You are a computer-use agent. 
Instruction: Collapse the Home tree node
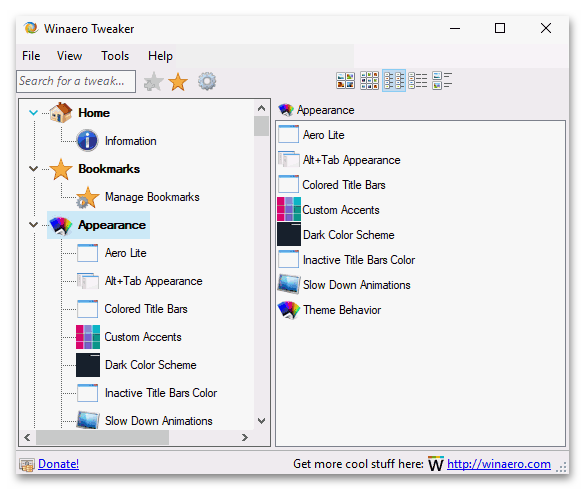(x=34, y=112)
